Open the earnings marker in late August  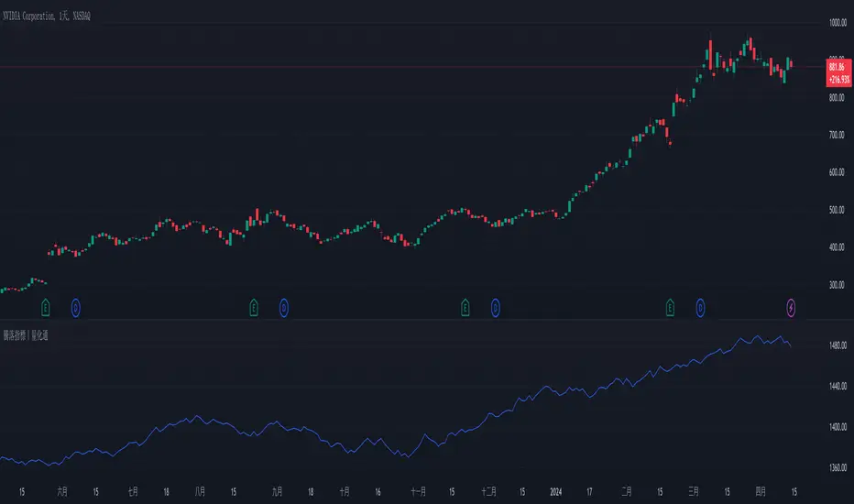pyautogui.click(x=254, y=308)
